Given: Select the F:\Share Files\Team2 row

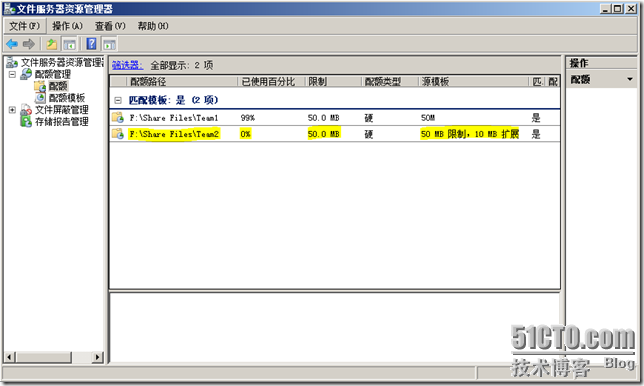Looking at the screenshot, I should 335,133.
